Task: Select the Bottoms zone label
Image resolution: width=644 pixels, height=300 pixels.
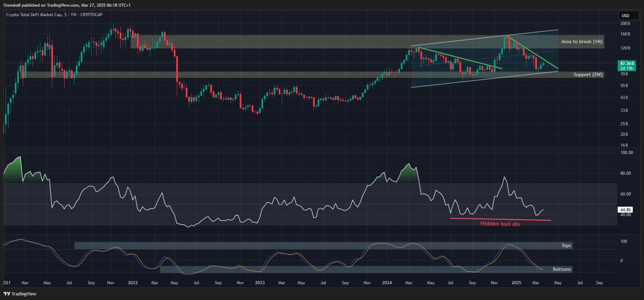Action: tap(561, 269)
